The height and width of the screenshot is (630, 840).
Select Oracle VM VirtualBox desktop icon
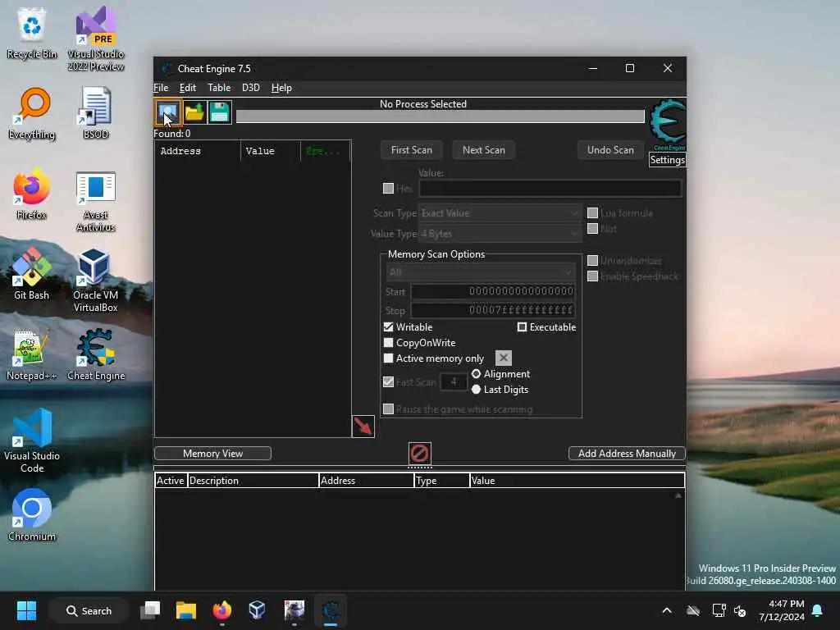(96, 281)
